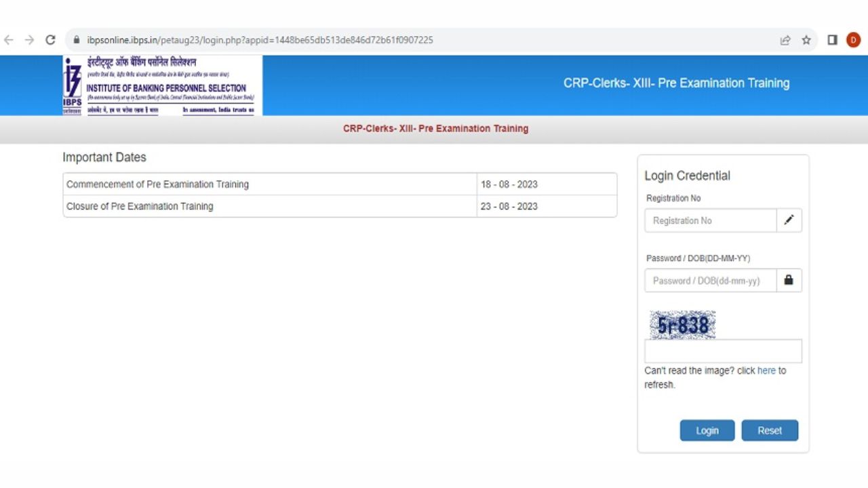Click the 'Password / DOB(DD-MM-YY)' label
The image size is (868, 488).
pos(698,258)
